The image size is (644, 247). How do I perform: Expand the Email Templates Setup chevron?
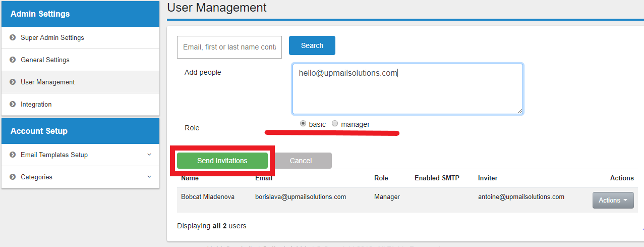click(x=149, y=155)
